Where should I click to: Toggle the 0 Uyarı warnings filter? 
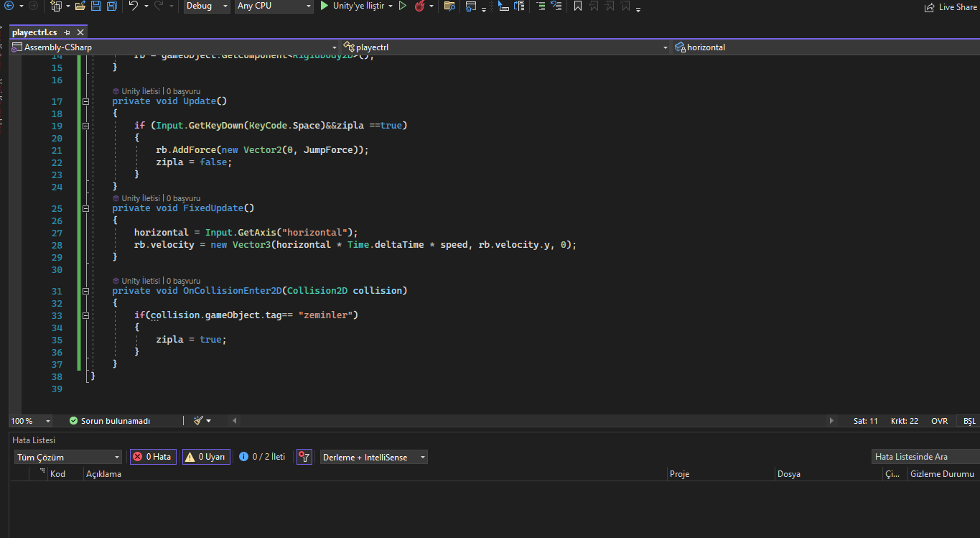pyautogui.click(x=206, y=457)
